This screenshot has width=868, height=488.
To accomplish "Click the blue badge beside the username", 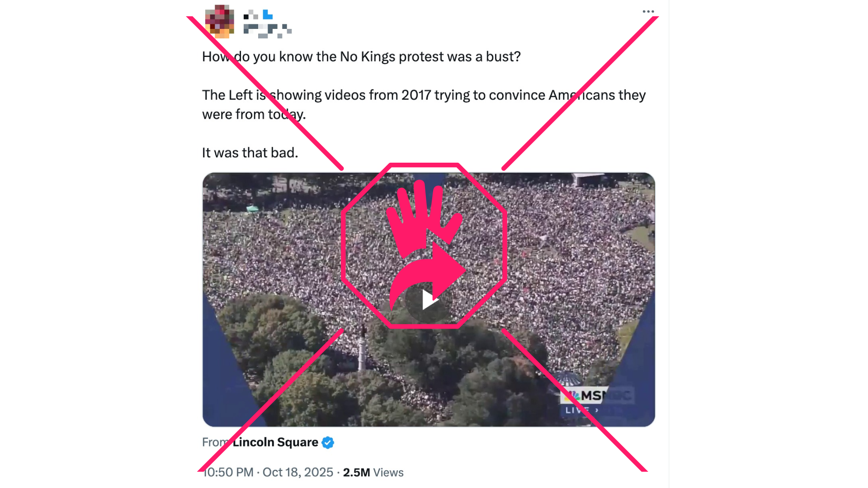I will (268, 15).
